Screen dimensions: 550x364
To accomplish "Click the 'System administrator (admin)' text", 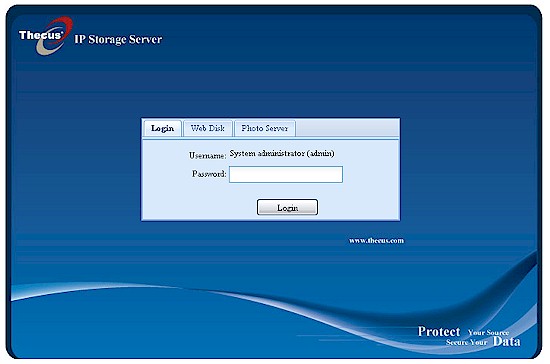I will click(x=282, y=154).
